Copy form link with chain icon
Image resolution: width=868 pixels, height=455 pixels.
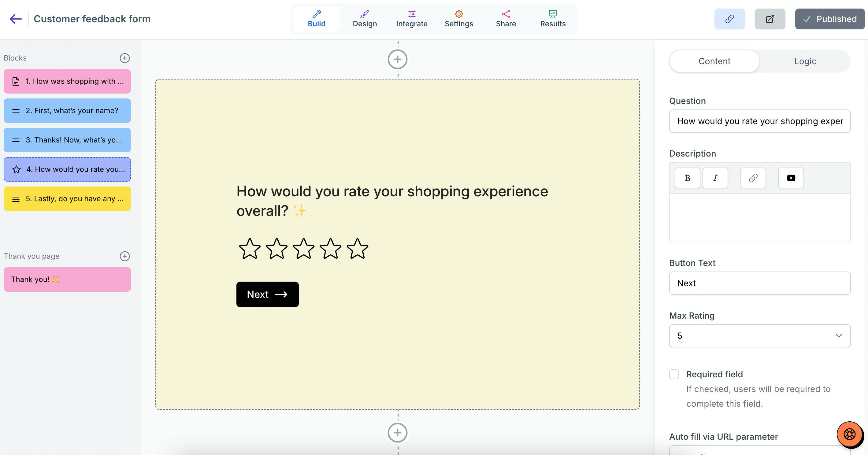pyautogui.click(x=729, y=19)
